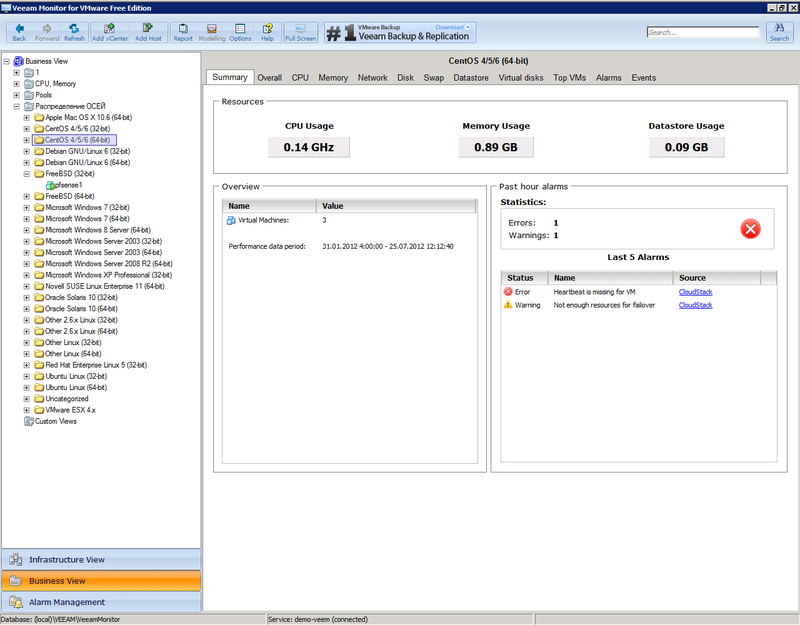800x625 pixels.
Task: Click the Search binoculars button
Action: click(x=779, y=32)
